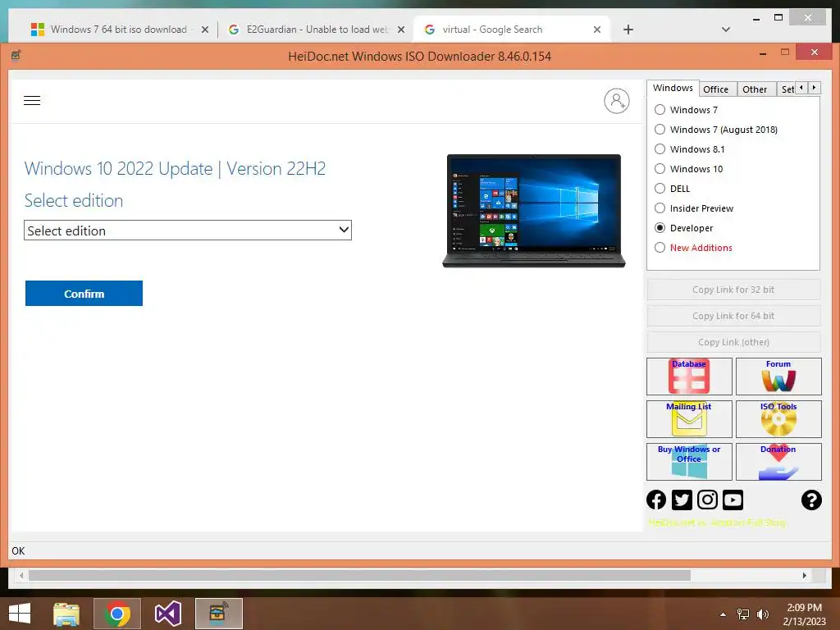Open a new Chrome tab
This screenshot has height=630, width=840.
pyautogui.click(x=628, y=30)
